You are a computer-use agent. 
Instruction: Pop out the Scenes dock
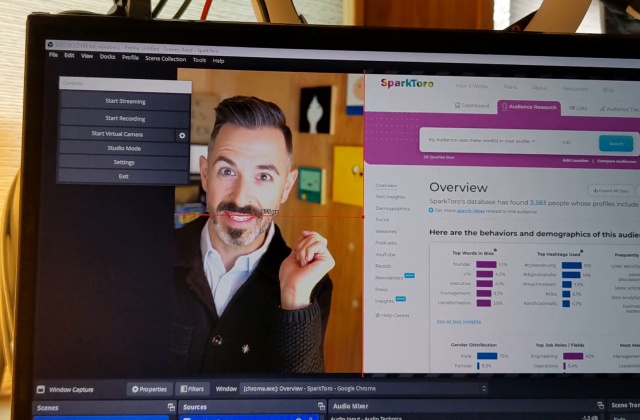click(171, 407)
